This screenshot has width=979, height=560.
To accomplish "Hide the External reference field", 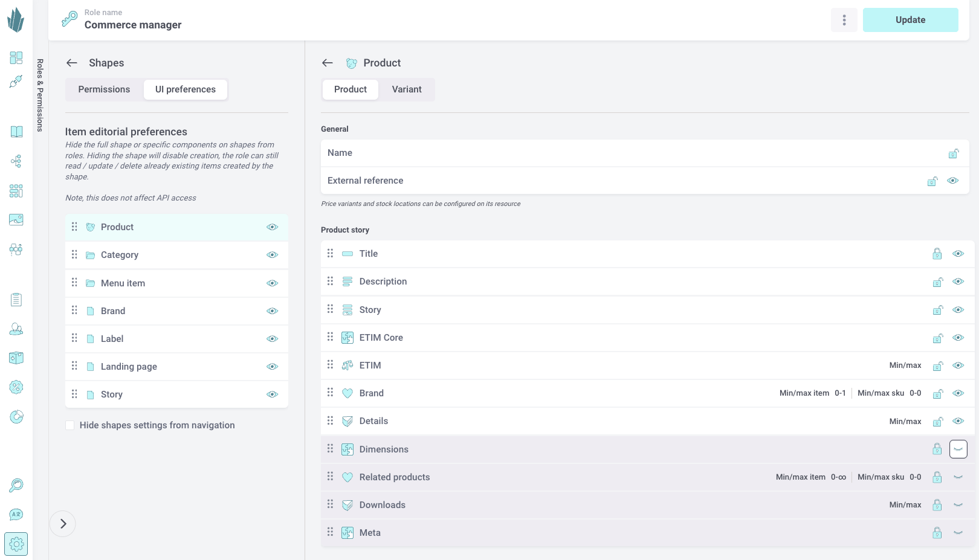I will (952, 181).
